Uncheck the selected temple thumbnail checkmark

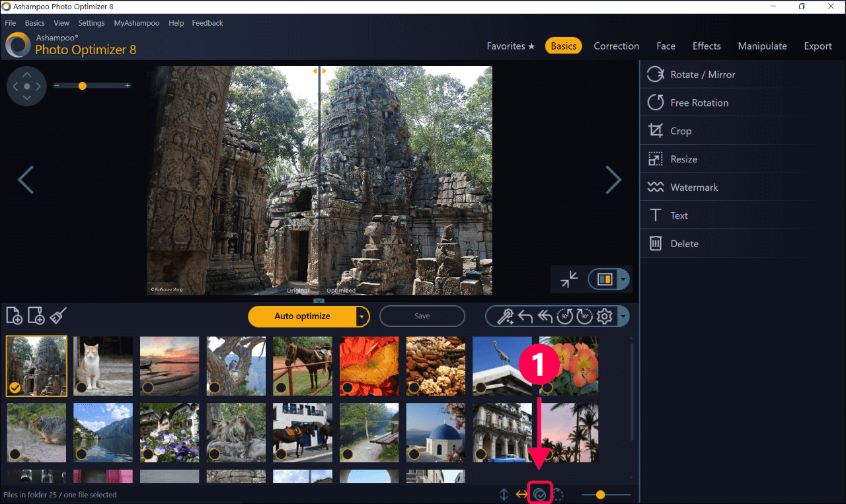(15, 388)
